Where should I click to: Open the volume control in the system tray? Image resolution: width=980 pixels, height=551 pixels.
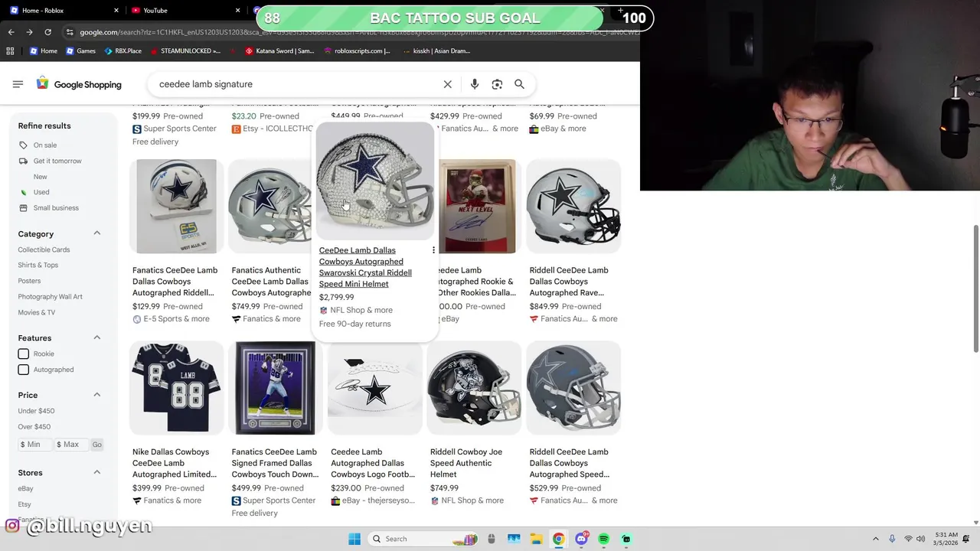coord(920,539)
